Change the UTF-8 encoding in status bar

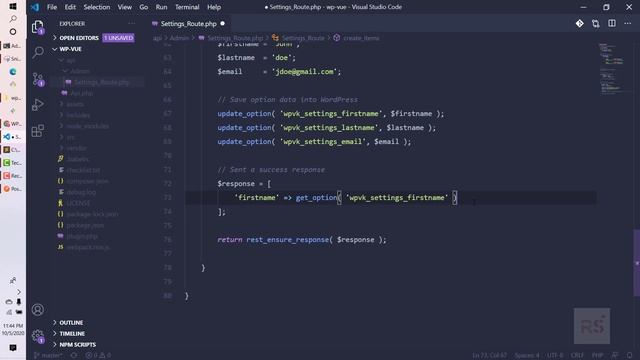coord(555,355)
